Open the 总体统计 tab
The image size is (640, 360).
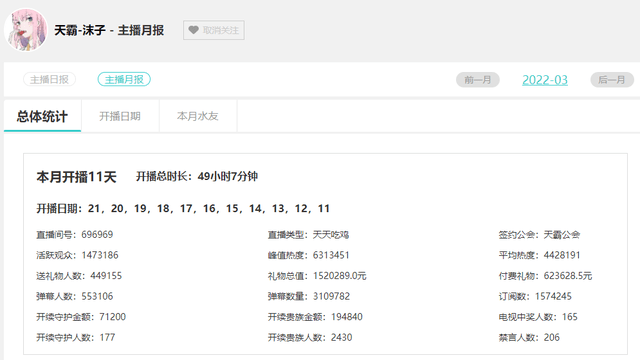[x=42, y=116]
